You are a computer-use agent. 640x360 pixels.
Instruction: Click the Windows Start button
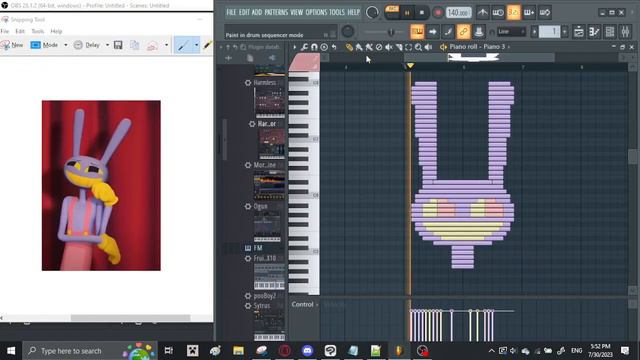tap(11, 351)
